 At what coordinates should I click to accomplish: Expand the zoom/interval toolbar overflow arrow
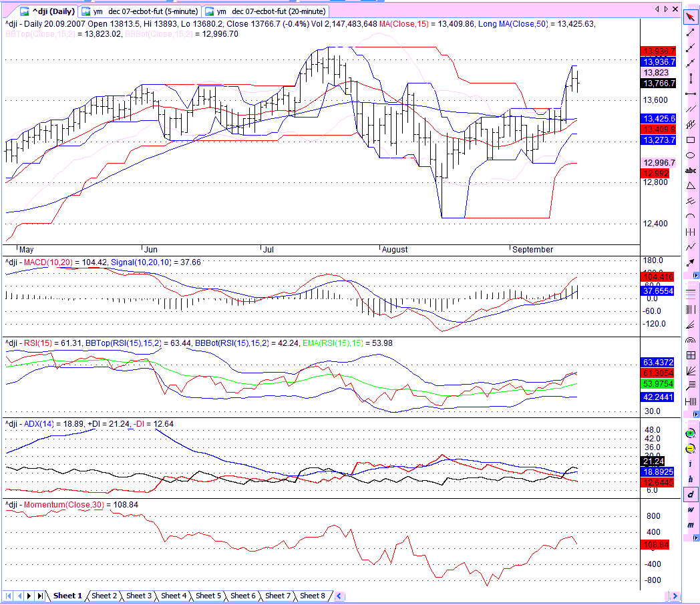[695, 538]
